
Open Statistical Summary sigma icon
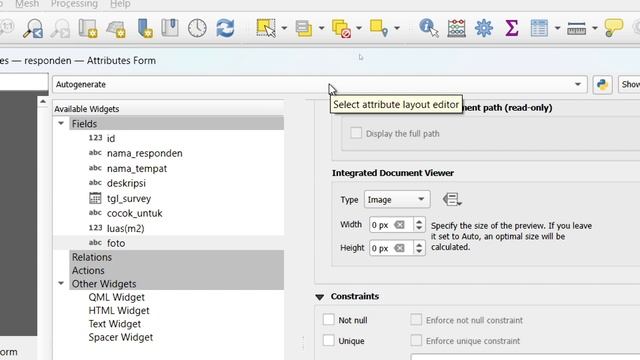511,29
